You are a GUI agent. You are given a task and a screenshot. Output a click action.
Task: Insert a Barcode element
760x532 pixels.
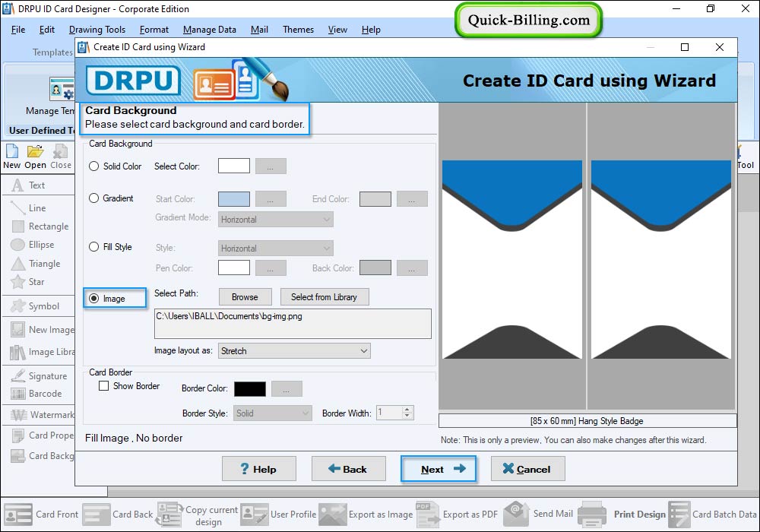[36, 394]
